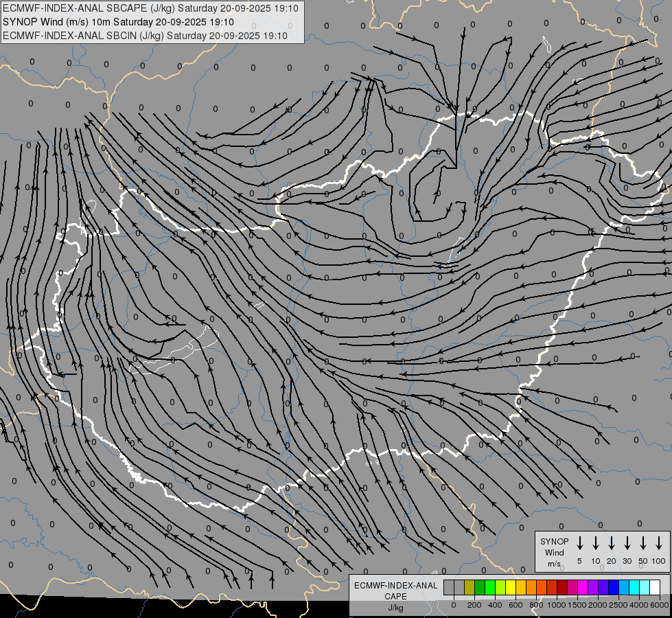Click the 1000 tick label on CAPE scale
The width and height of the screenshot is (672, 618).
coord(556,605)
